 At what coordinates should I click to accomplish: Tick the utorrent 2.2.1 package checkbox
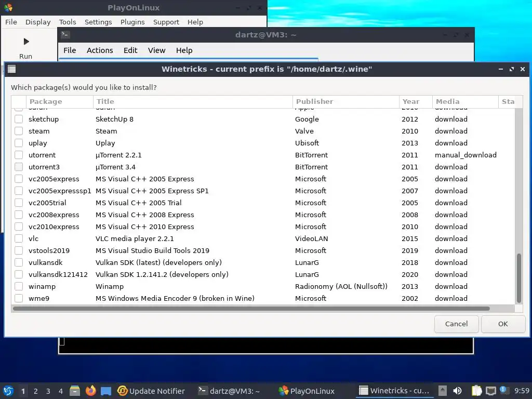(x=19, y=155)
